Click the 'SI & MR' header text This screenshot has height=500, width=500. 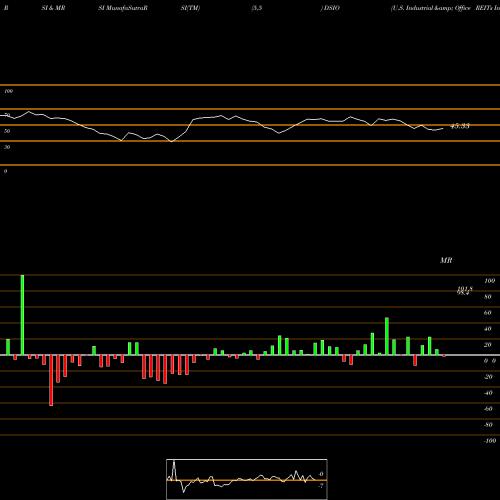click(53, 8)
